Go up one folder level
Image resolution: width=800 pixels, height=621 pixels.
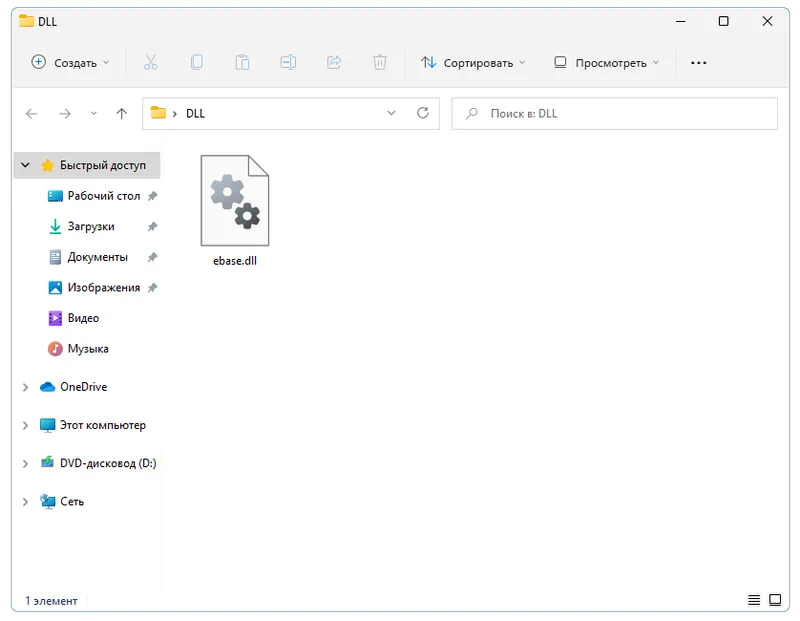click(121, 113)
